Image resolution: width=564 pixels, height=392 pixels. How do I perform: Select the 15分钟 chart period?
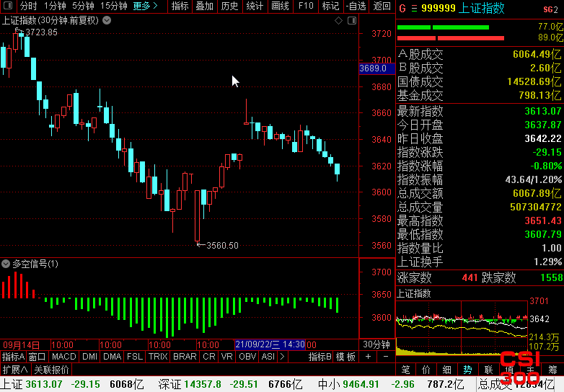click(114, 6)
